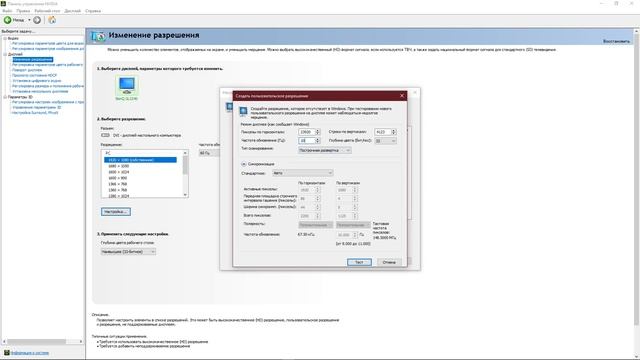Select Изменение разрешения in the task tree
Screen dimensions: 640x360
[x=33, y=60]
